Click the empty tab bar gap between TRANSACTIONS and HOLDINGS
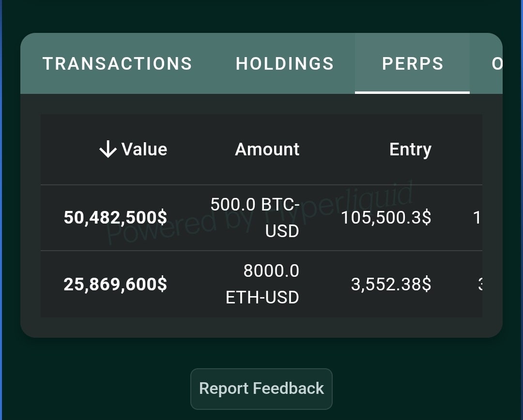Image resolution: width=523 pixels, height=420 pixels. point(214,64)
